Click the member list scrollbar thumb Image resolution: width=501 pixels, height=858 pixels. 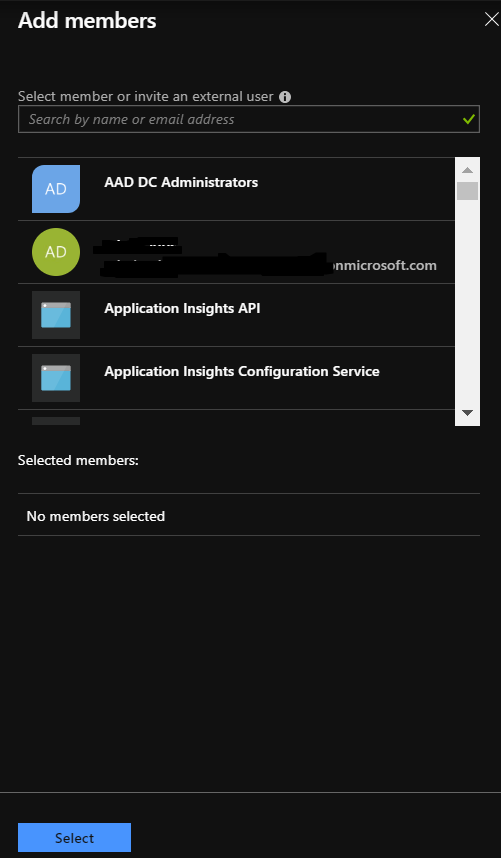(x=467, y=191)
